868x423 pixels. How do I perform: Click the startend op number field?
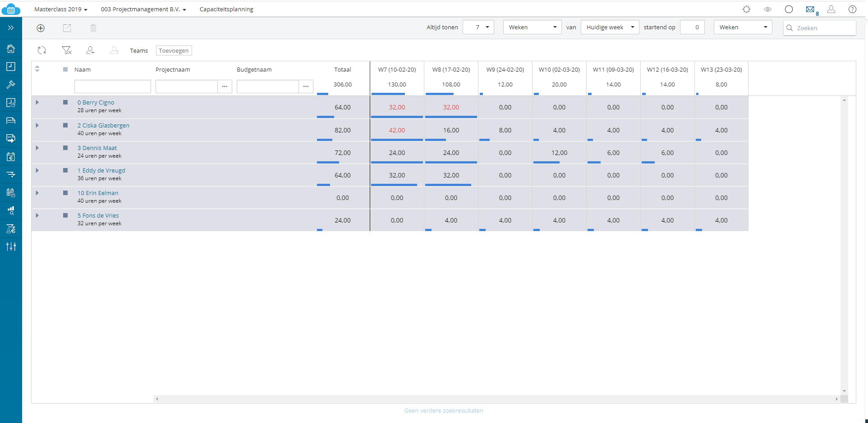[692, 27]
